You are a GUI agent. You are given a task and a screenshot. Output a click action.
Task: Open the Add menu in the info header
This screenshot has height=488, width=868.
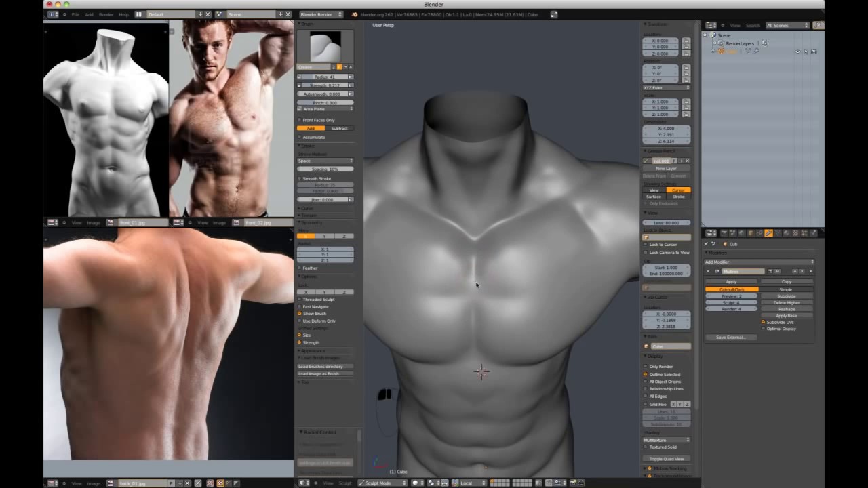coord(89,14)
